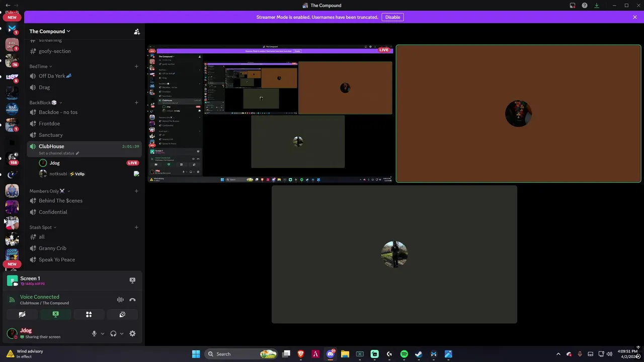Open microphone input options arrow
This screenshot has height=362, width=644.
(x=103, y=333)
